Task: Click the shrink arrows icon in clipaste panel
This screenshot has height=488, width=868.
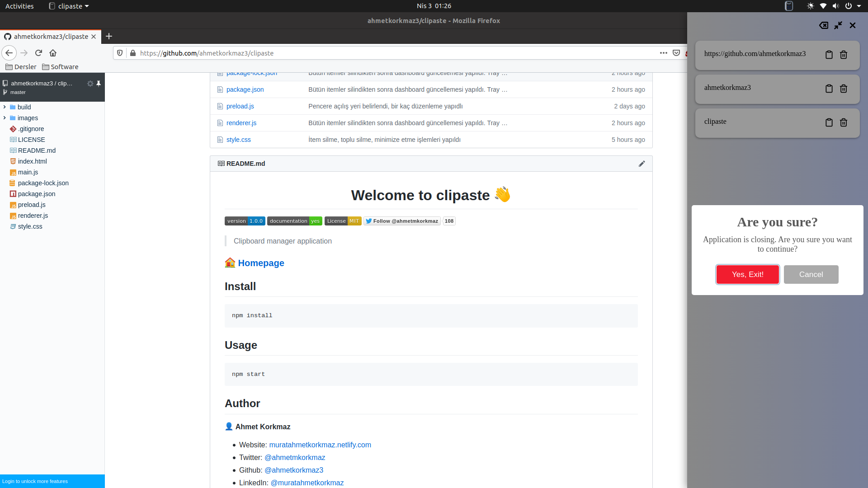Action: 838,25
